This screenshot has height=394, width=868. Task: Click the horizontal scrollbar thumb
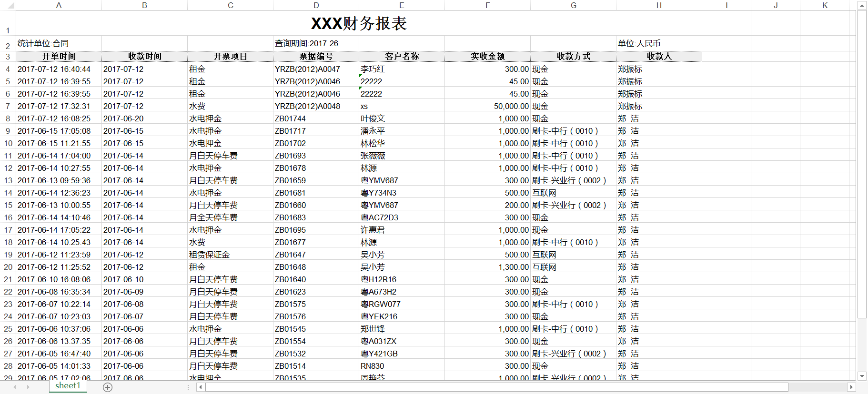[497, 387]
